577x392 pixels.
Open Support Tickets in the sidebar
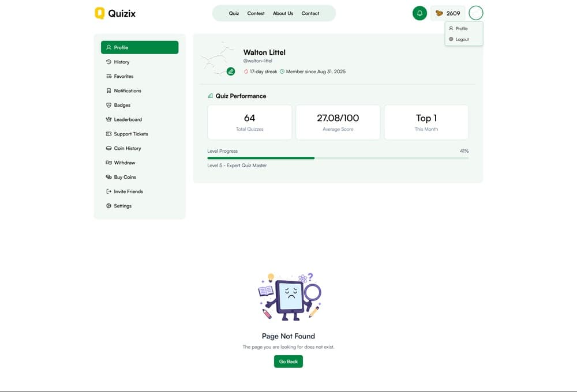[x=130, y=134]
